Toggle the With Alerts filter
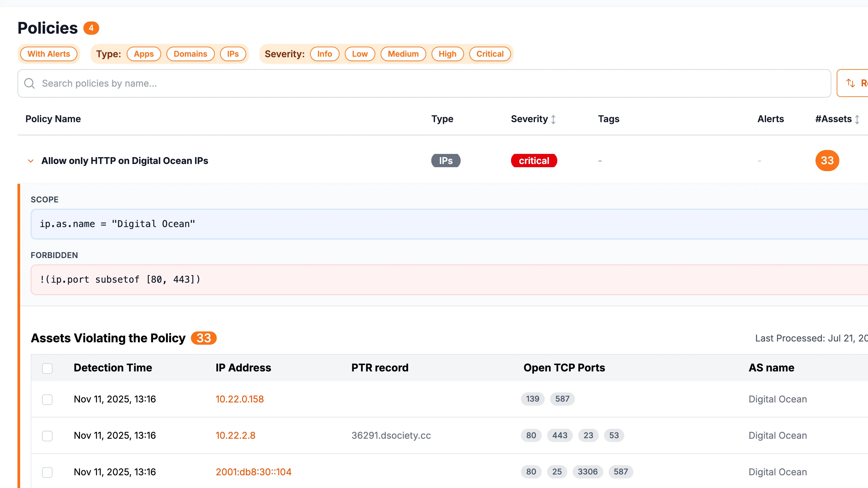This screenshot has height=488, width=868. point(49,54)
